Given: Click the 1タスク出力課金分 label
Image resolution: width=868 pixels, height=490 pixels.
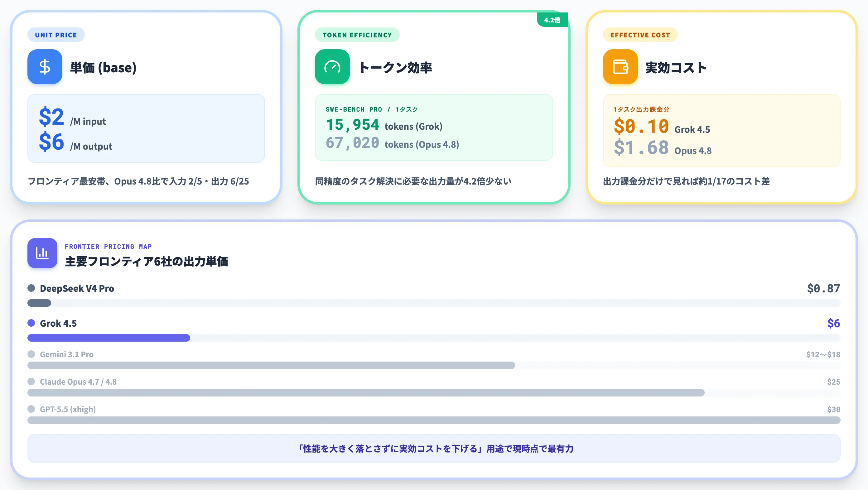Looking at the screenshot, I should (641, 109).
